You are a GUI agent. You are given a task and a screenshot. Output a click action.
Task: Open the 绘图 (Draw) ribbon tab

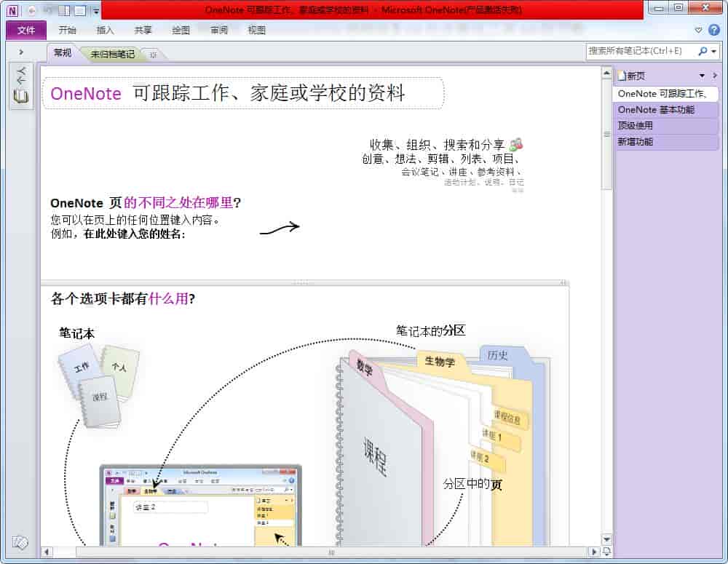pyautogui.click(x=181, y=30)
